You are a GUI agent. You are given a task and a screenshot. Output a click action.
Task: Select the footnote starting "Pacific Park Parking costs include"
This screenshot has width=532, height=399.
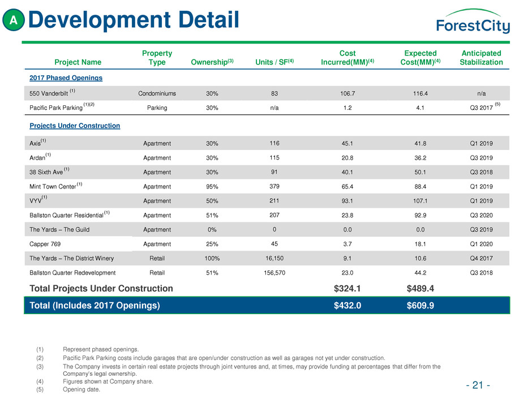tap(224, 358)
